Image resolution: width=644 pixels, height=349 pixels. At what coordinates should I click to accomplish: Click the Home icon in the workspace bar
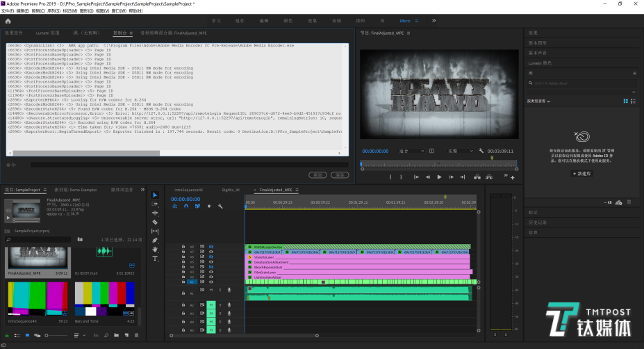point(8,21)
